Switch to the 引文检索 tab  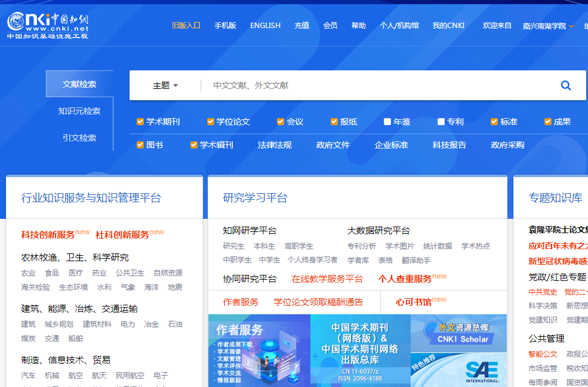pos(79,138)
